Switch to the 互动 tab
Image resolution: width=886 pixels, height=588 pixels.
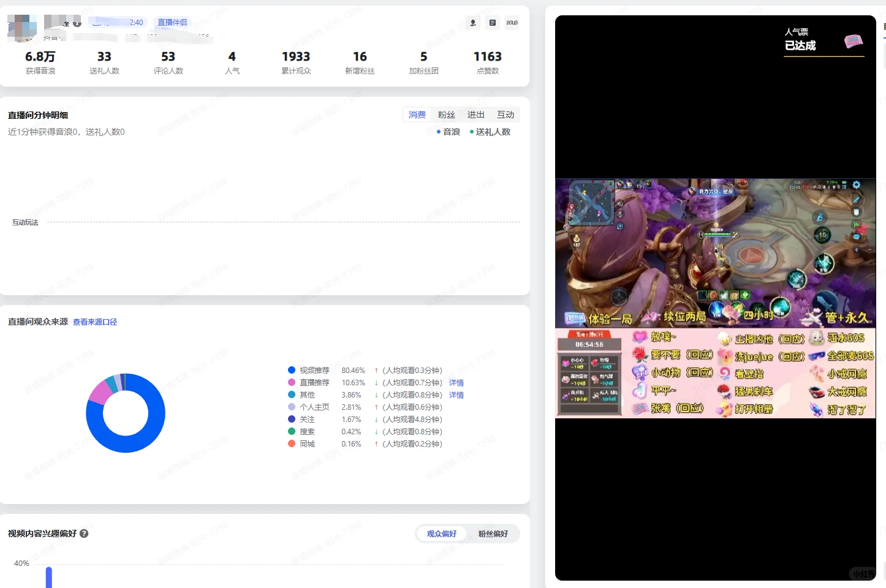(x=505, y=115)
